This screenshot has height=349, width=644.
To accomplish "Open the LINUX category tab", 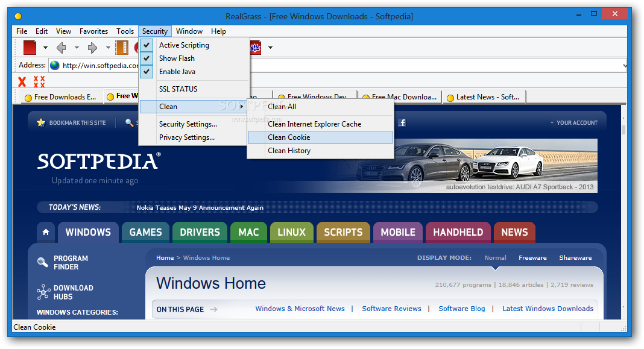I will [x=292, y=233].
